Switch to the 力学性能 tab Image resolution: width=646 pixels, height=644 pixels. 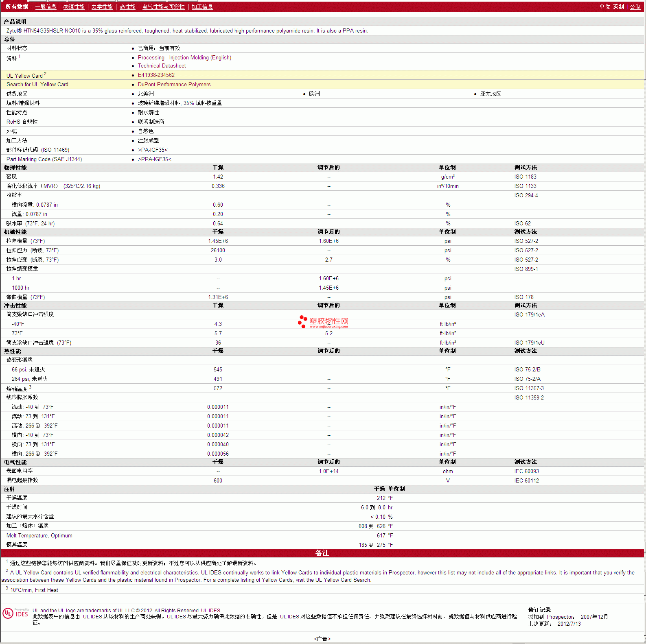pos(102,7)
